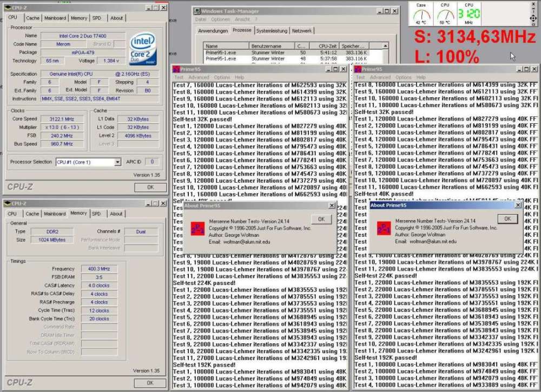Switch to CPU tab in bottom CPU-Z window
The image size is (541, 392).
click(x=12, y=214)
